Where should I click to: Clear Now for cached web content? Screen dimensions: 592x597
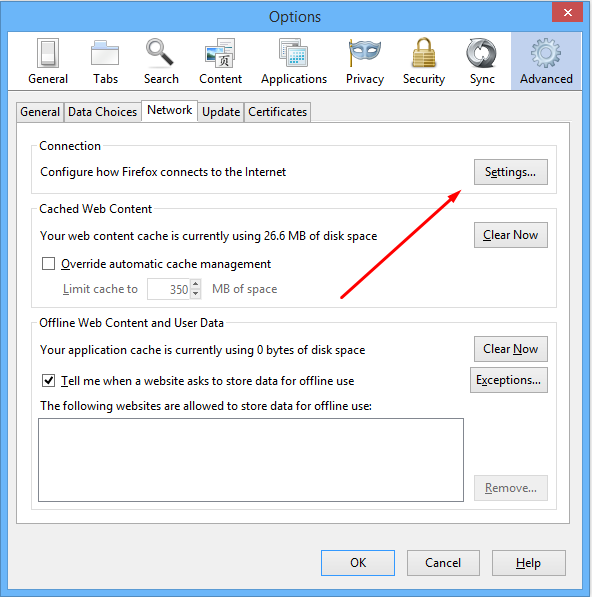511,235
